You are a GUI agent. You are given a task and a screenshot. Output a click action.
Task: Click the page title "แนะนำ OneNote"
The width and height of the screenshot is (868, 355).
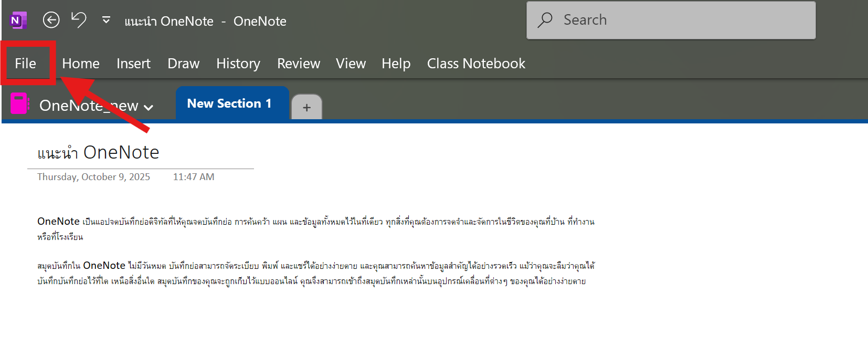coord(98,152)
